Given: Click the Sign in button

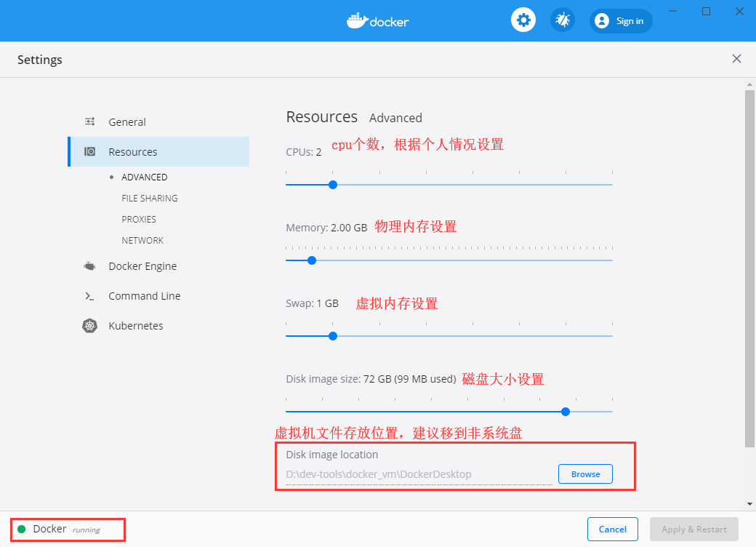Looking at the screenshot, I should 621,21.
